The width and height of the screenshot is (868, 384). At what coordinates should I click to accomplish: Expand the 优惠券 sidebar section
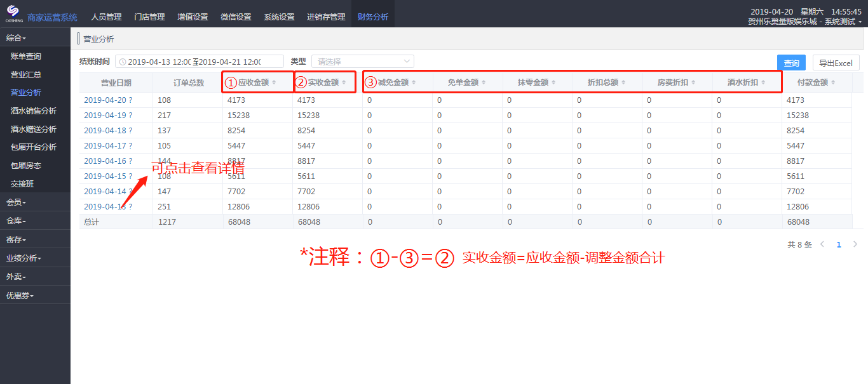click(x=35, y=295)
